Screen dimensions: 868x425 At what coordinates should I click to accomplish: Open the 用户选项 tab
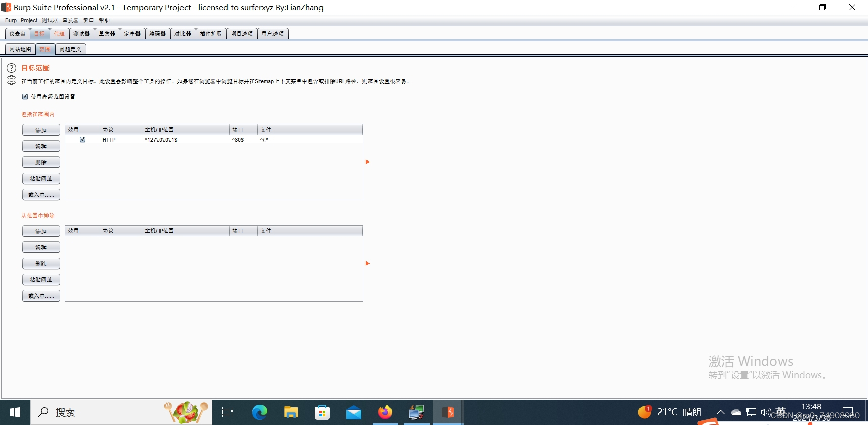pyautogui.click(x=272, y=34)
